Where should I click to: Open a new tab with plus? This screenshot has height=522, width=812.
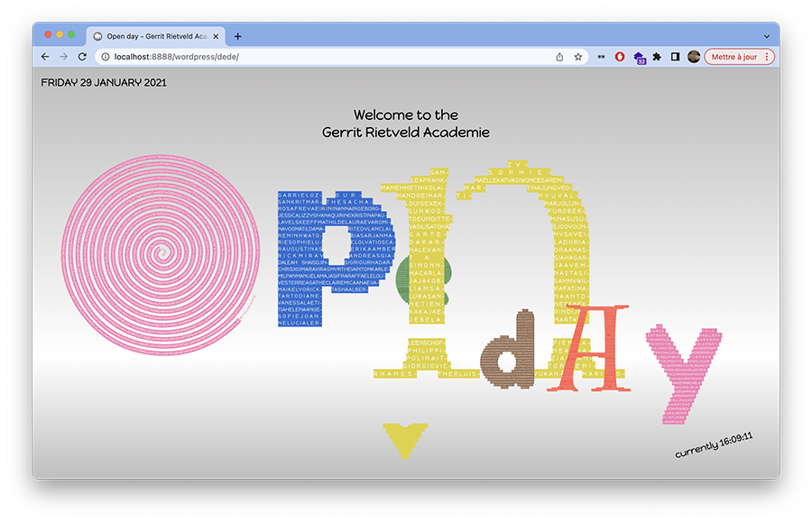(x=237, y=36)
